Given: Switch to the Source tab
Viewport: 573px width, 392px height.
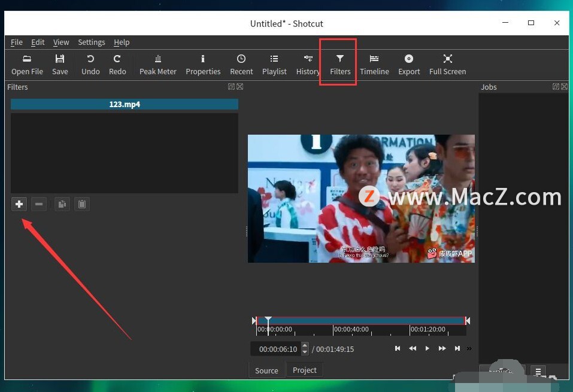Looking at the screenshot, I should click(266, 370).
